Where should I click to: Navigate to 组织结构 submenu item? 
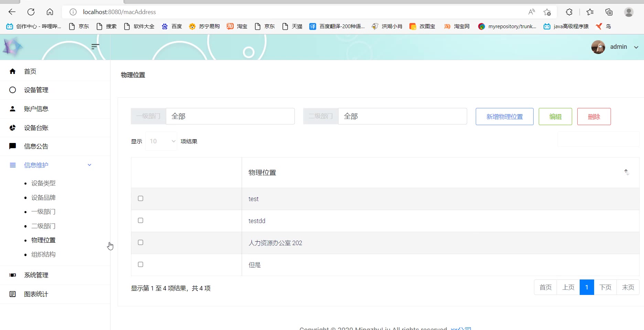43,255
